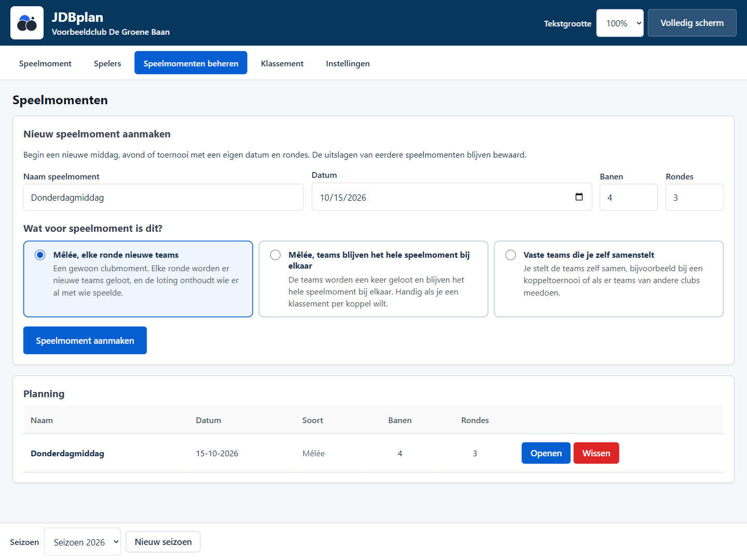
Task: Click the 'Donderdagmiddag' name in the Planning table
Action: [67, 453]
